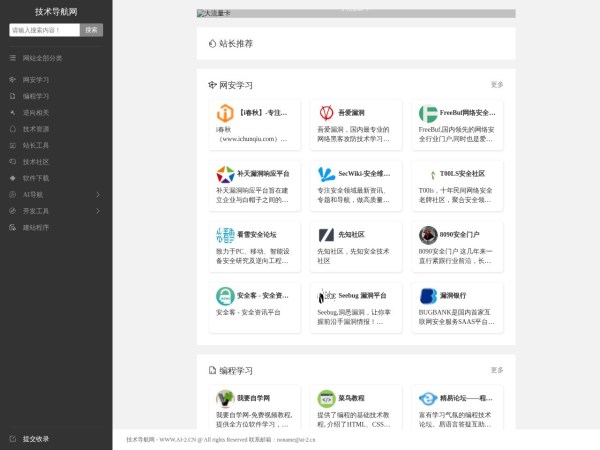
Task: Click the 安全客 teal logo icon
Action: 225,296
